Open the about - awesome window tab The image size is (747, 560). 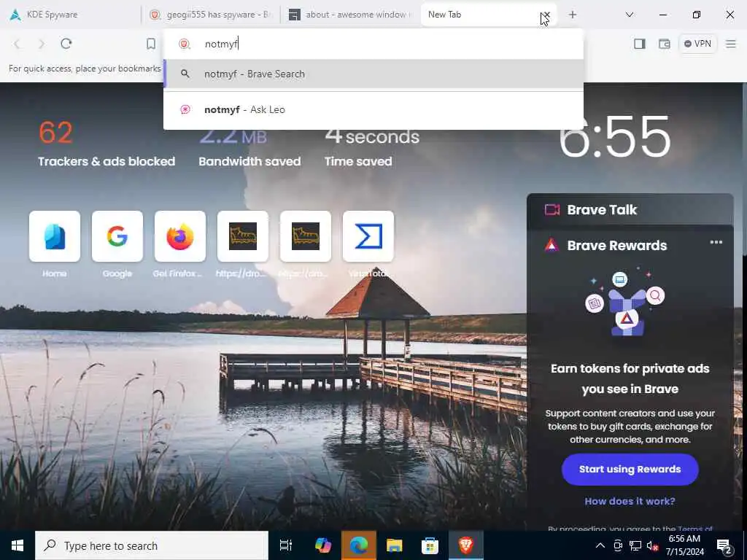[x=351, y=15]
